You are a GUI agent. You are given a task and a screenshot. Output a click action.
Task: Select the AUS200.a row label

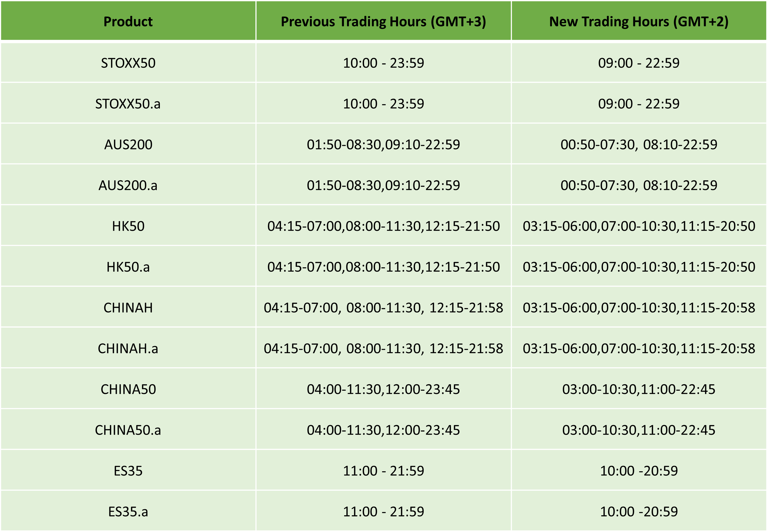click(128, 185)
